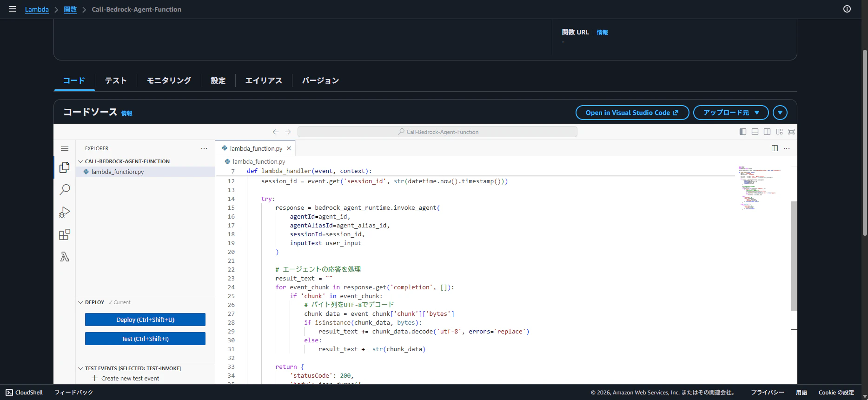Split the editor to the right
868x400 pixels.
point(775,148)
